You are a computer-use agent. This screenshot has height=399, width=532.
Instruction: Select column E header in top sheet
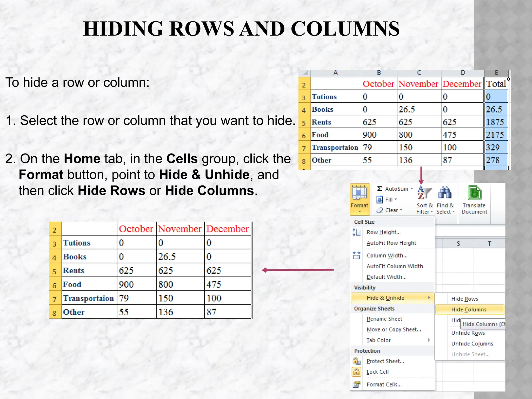point(496,73)
